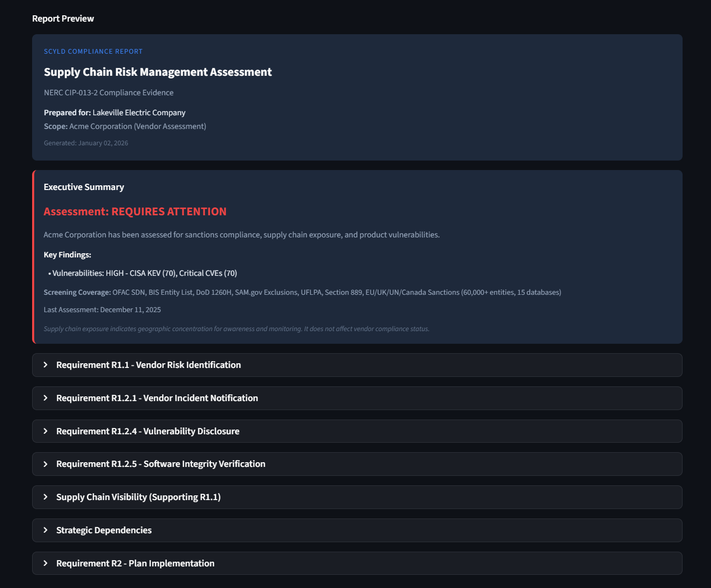The image size is (711, 588).
Task: Click the italic supply chain exposure disclaimer
Action: 236,329
